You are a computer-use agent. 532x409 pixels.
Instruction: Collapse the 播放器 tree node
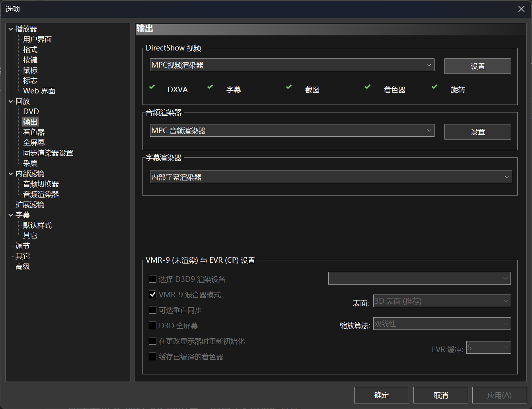click(x=11, y=29)
